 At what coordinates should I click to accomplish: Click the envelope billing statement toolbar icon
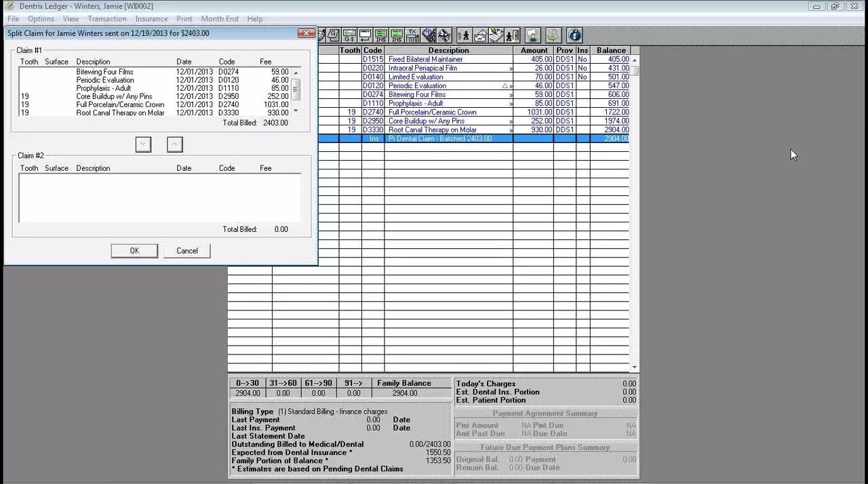click(x=481, y=35)
